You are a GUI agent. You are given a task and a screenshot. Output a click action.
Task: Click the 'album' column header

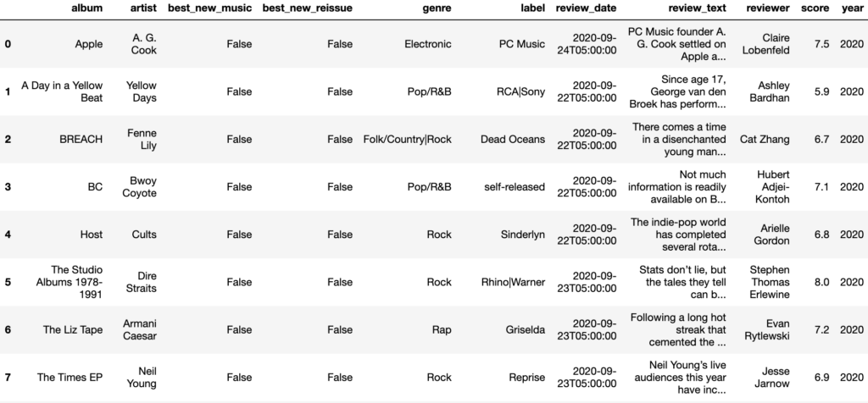[86, 8]
